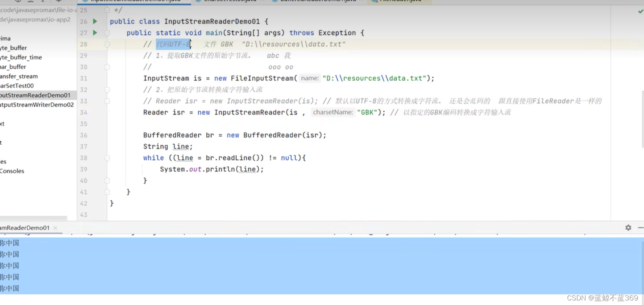
Task: Click the "GBK" string literal on line 34
Action: pyautogui.click(x=367, y=113)
